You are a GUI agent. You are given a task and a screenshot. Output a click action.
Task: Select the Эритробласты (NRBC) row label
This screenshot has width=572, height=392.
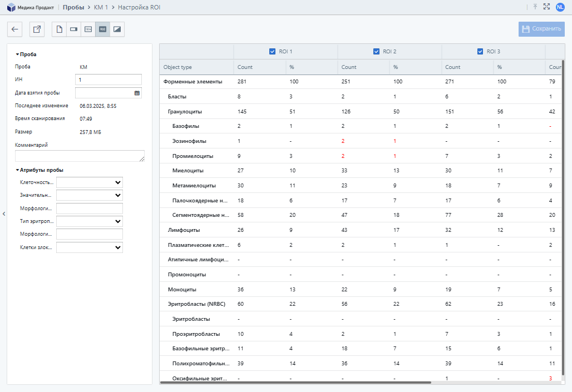(x=196, y=304)
